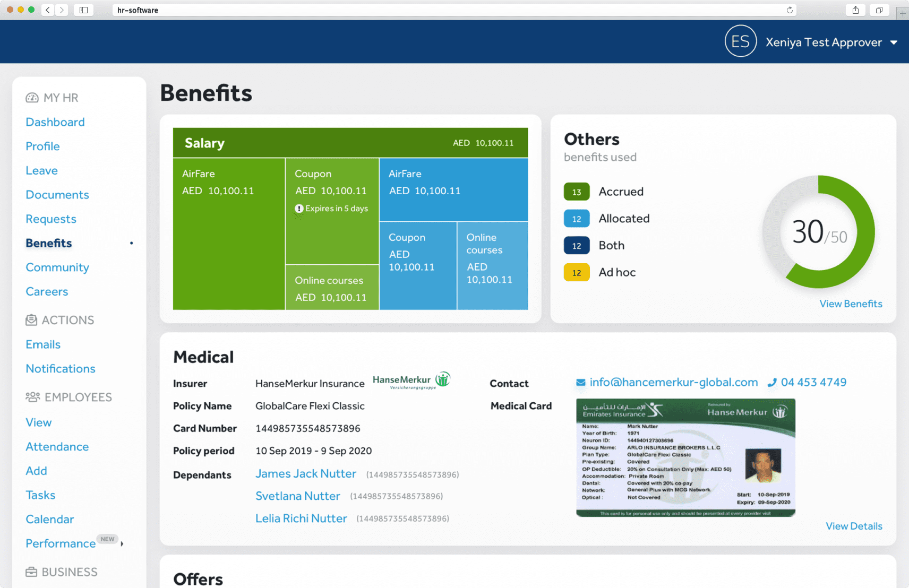Click the ACTIONS clipboard icon
This screenshot has height=588, width=909.
point(32,319)
